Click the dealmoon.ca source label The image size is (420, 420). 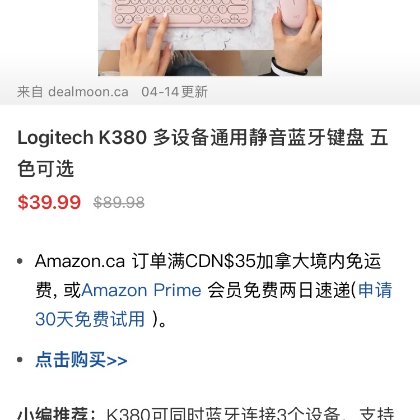pos(88,92)
